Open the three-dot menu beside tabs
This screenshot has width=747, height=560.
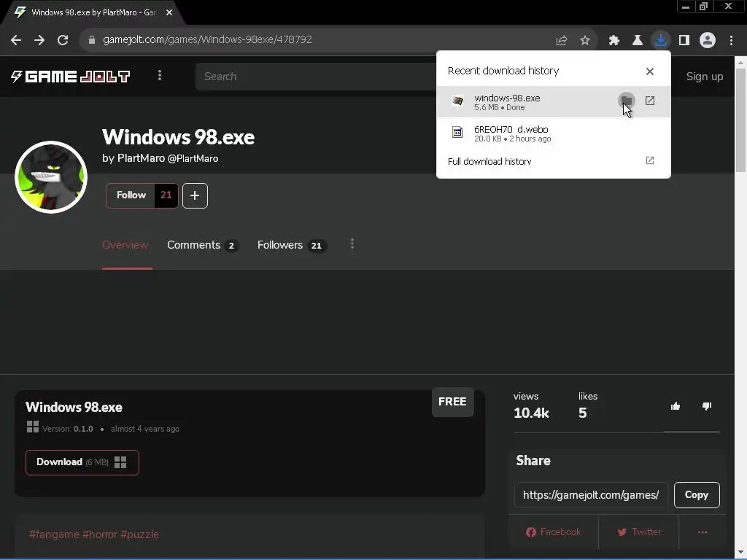pyautogui.click(x=352, y=244)
